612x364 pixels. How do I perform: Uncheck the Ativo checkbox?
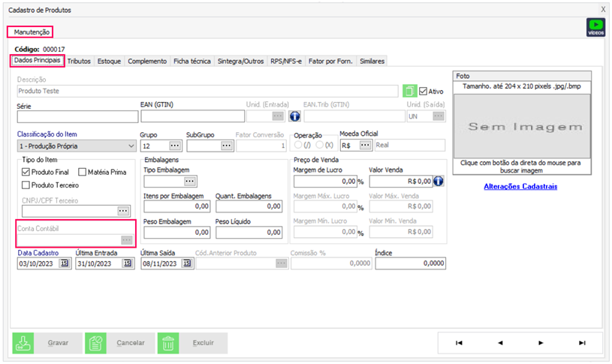coord(423,91)
